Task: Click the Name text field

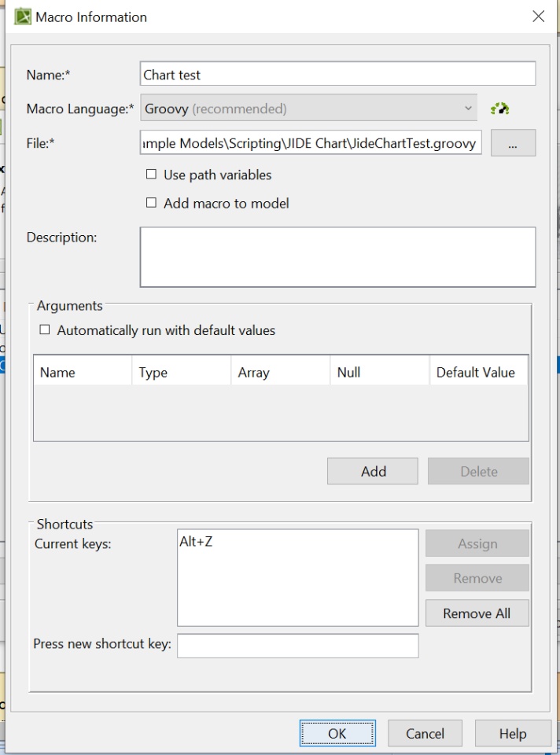Action: (337, 75)
